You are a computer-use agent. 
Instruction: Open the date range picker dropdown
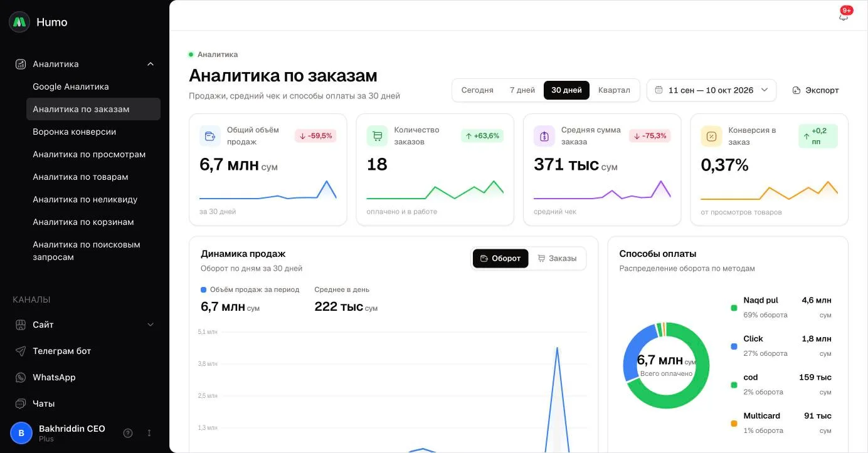pos(711,90)
